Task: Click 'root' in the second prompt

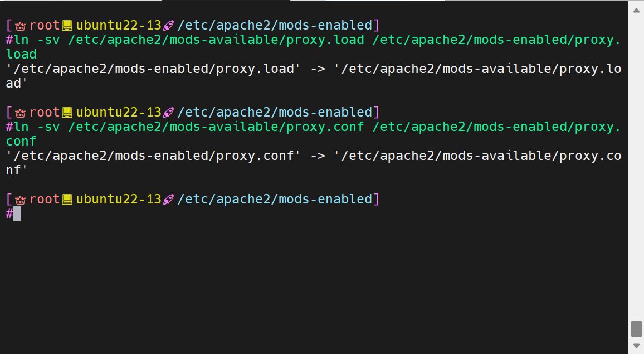Action: 45,113
